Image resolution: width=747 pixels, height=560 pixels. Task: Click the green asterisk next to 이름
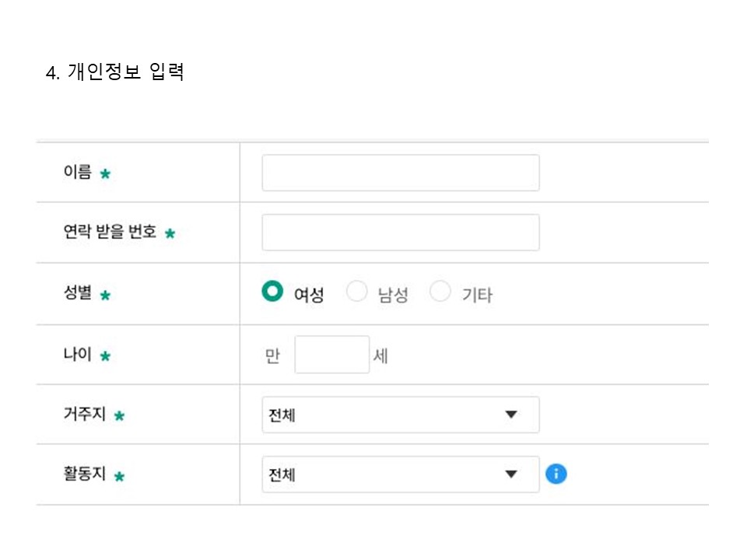[105, 173]
